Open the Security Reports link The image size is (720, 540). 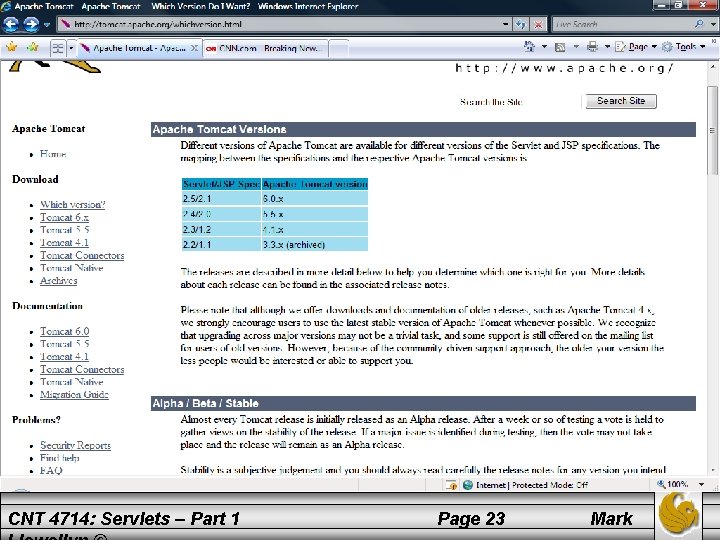tap(75, 445)
